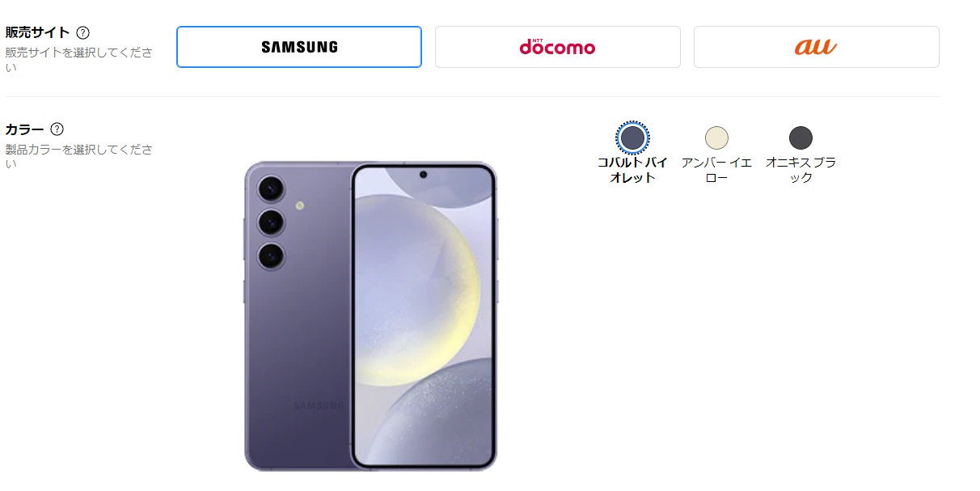Click the オニキス ブラック color label
Image resolution: width=980 pixels, height=491 pixels.
pyautogui.click(x=800, y=170)
